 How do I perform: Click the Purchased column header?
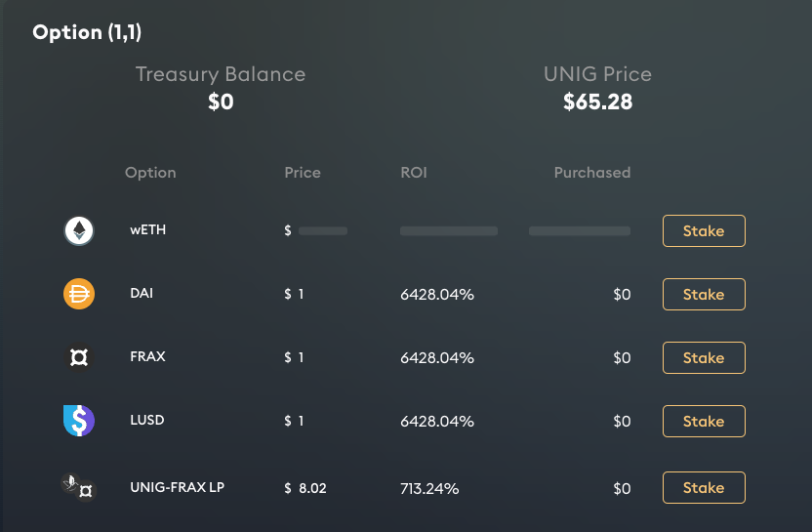(591, 173)
